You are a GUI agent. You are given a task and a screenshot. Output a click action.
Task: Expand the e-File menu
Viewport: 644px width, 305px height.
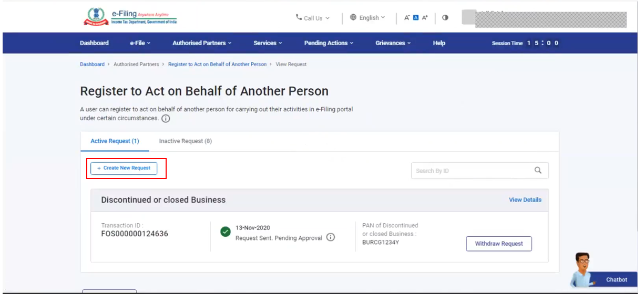coord(140,43)
